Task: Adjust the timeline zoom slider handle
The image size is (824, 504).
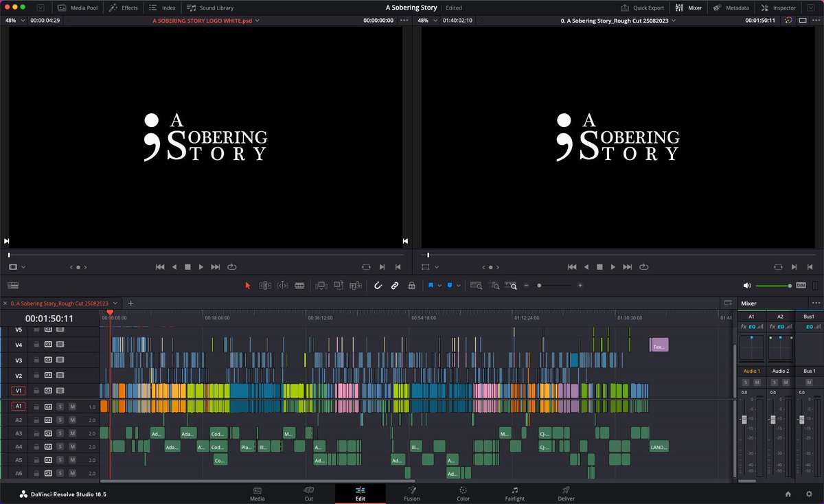Action: 539,286
